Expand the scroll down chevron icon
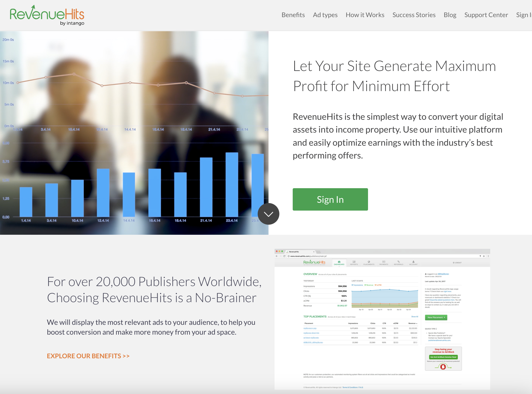Viewport: 532px width, 394px height. click(268, 214)
